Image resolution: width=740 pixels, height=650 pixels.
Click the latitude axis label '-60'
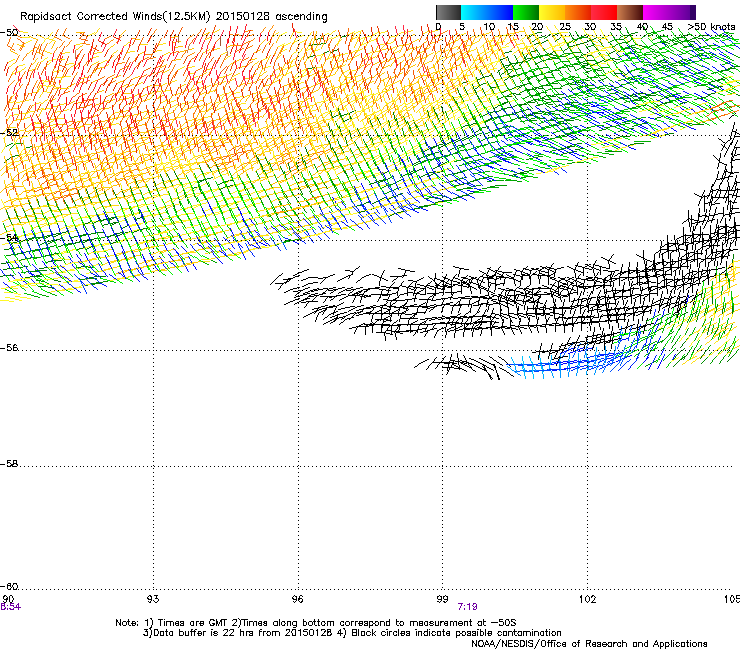coord(9,587)
